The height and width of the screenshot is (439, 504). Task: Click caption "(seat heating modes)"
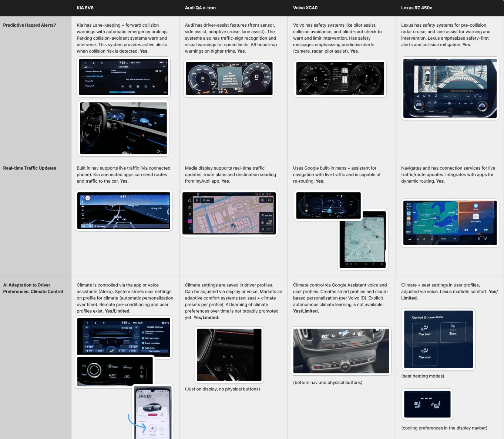click(x=423, y=376)
